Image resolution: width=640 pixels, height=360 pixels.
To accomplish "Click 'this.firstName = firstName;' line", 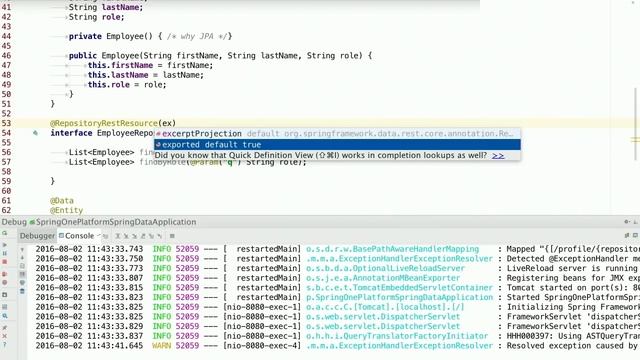I will 150,65.
